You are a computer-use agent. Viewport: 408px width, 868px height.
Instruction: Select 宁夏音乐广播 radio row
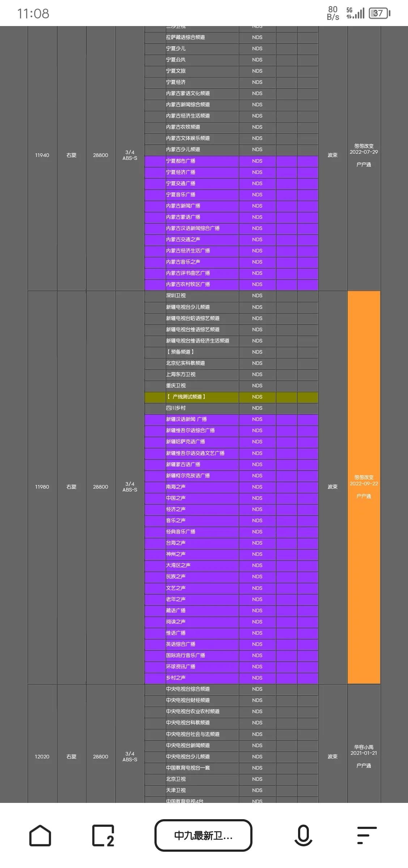click(x=231, y=195)
